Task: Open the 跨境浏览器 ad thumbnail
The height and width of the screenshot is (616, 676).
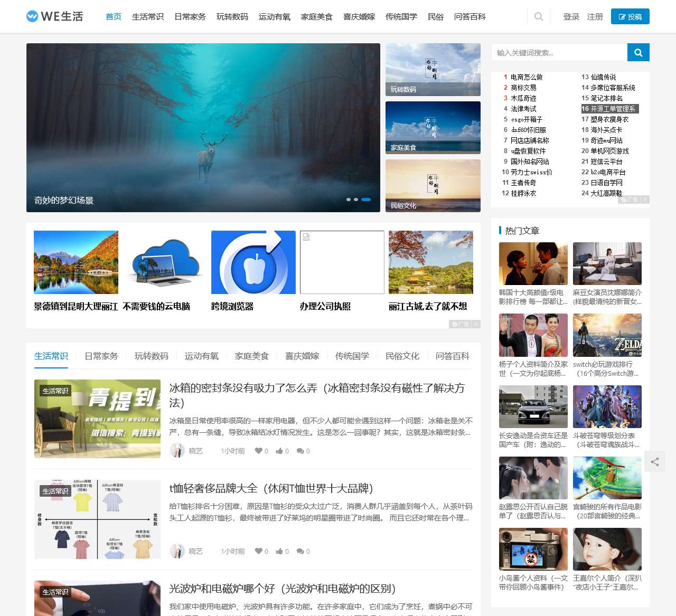Action: point(253,262)
